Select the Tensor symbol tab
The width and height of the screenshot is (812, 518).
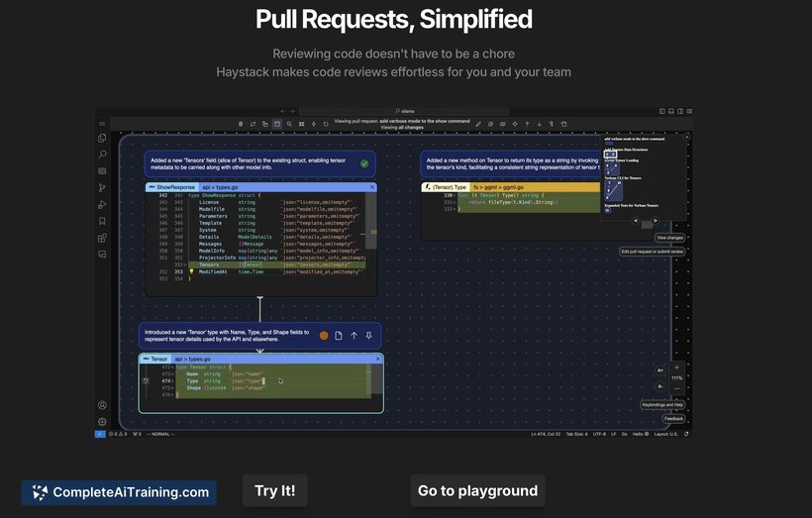coord(155,359)
